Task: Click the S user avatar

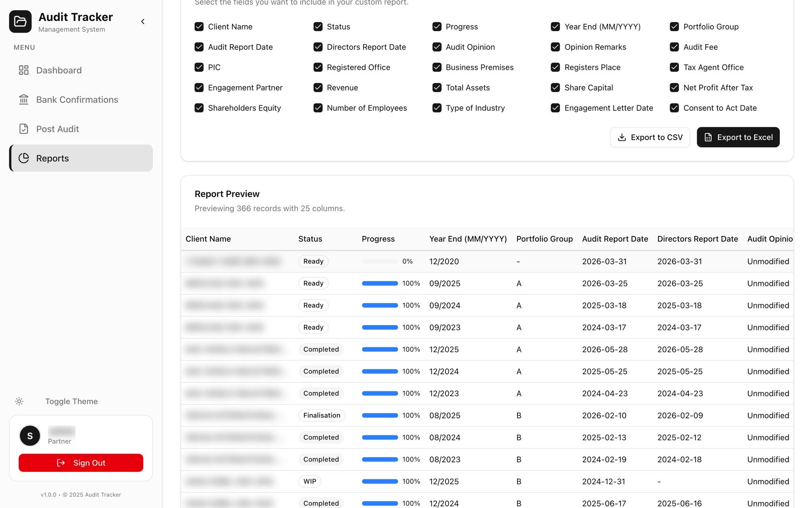Action: click(x=30, y=436)
